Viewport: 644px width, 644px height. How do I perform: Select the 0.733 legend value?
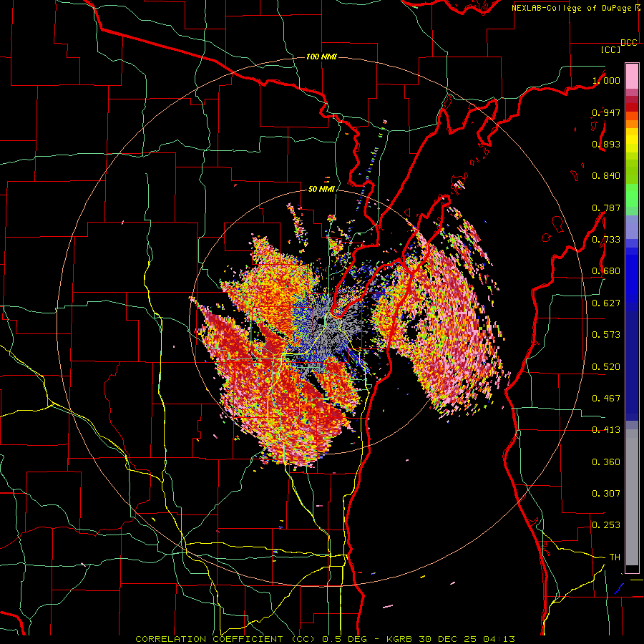point(606,240)
